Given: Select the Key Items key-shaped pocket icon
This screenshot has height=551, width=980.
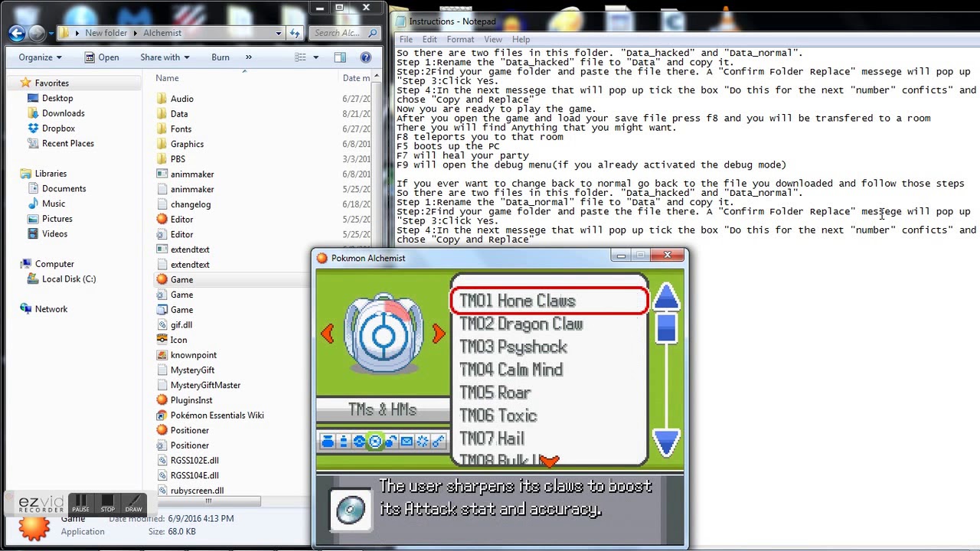Looking at the screenshot, I should coord(438,442).
